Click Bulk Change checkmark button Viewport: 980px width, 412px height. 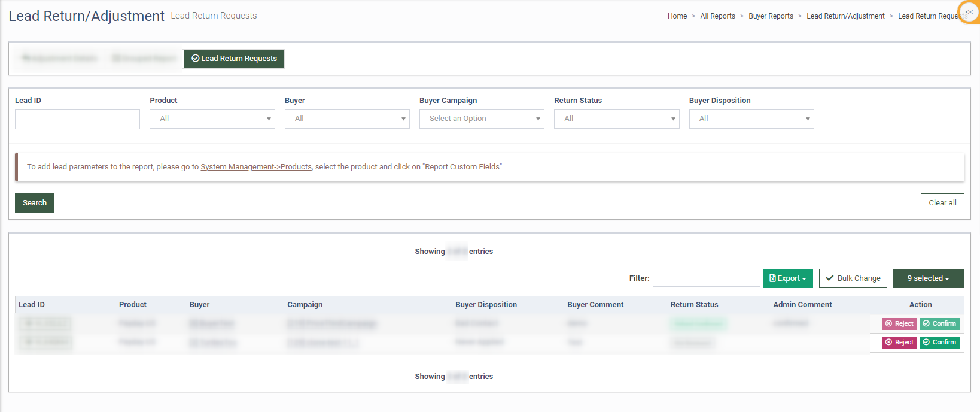(x=853, y=278)
